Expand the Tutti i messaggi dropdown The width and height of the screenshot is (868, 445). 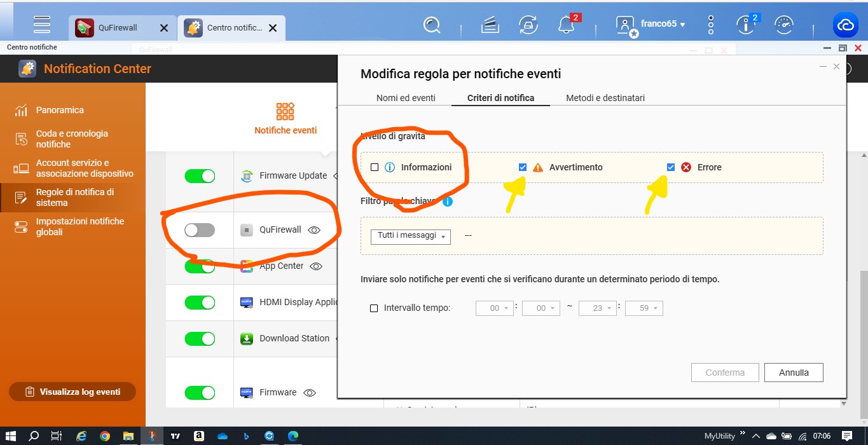[x=410, y=236]
